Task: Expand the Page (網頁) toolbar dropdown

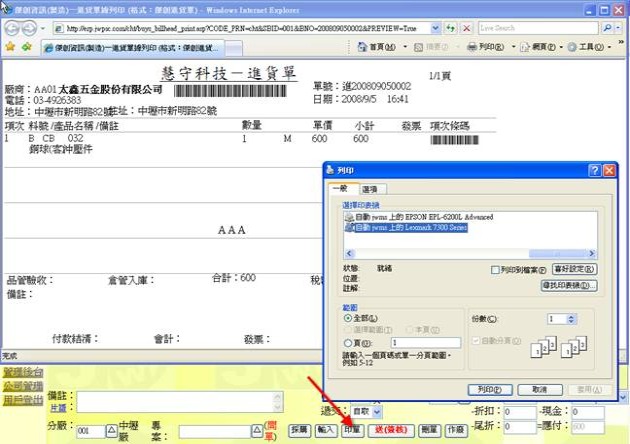Action: pos(545,47)
